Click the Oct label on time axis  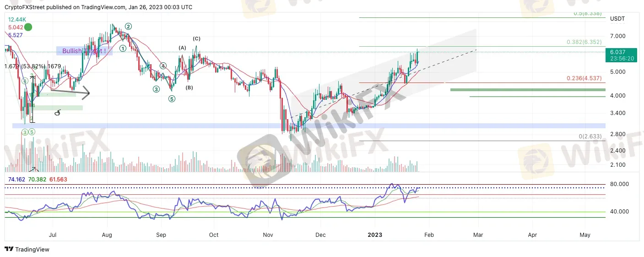tap(213, 235)
